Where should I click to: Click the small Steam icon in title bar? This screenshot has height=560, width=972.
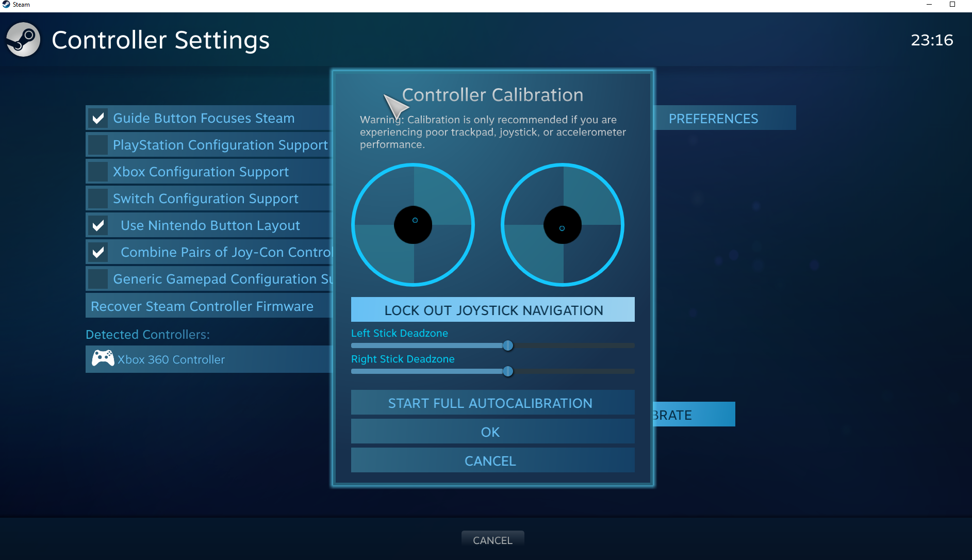pos(6,5)
